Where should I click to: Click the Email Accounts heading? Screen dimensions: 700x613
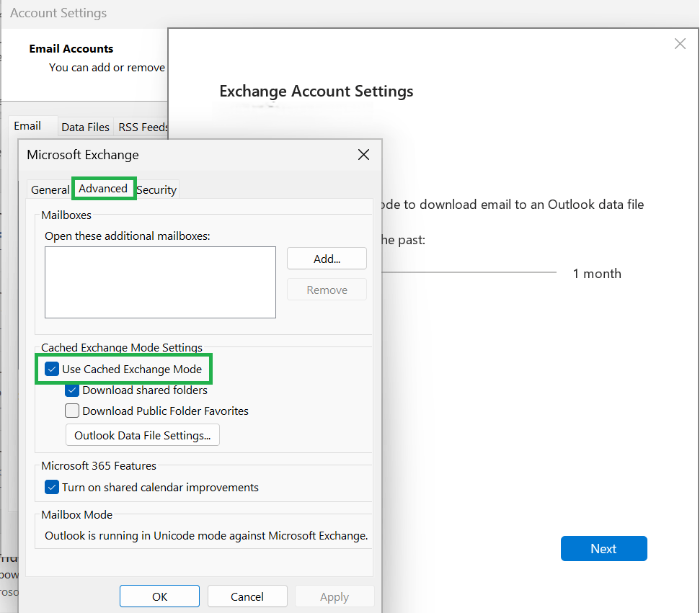(x=71, y=49)
